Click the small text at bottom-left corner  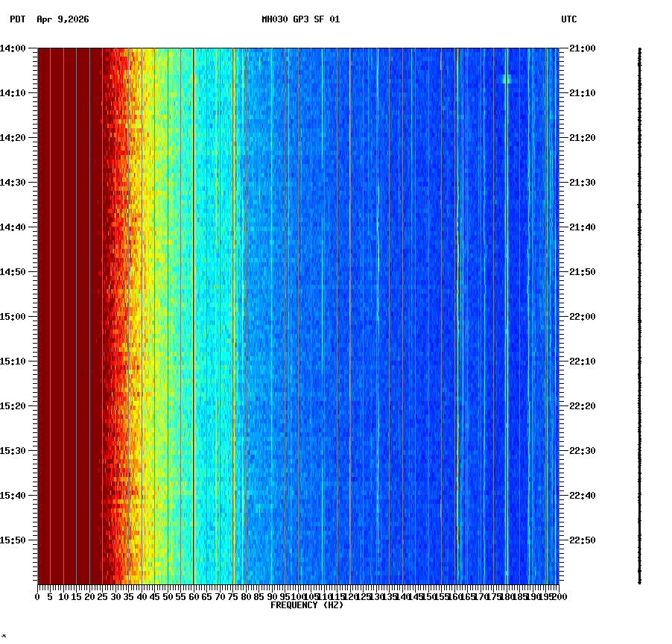pyautogui.click(x=5, y=637)
